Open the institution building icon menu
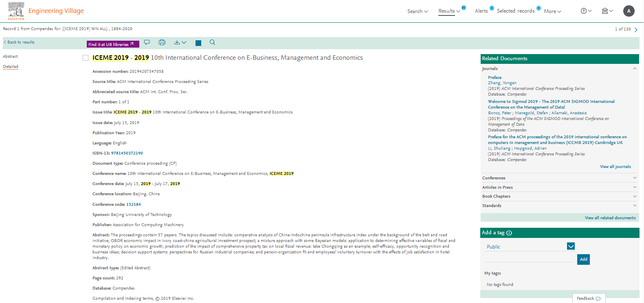 click(x=607, y=11)
